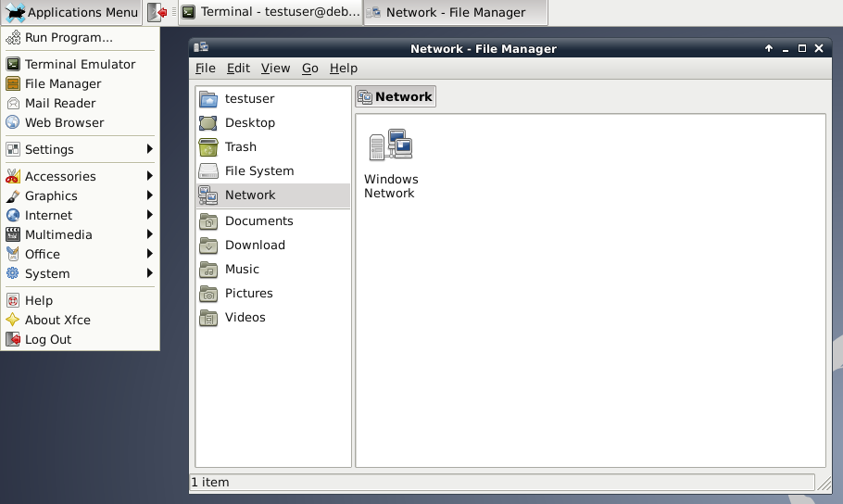Click the show desktop panel icon
The width and height of the screenshot is (843, 504).
[157, 12]
